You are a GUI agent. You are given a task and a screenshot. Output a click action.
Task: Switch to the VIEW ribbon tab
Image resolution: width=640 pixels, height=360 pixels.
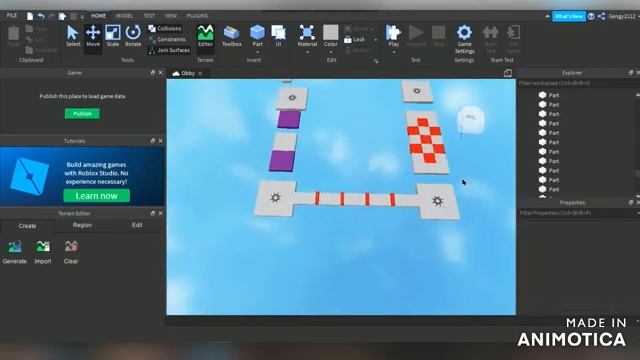coord(171,16)
